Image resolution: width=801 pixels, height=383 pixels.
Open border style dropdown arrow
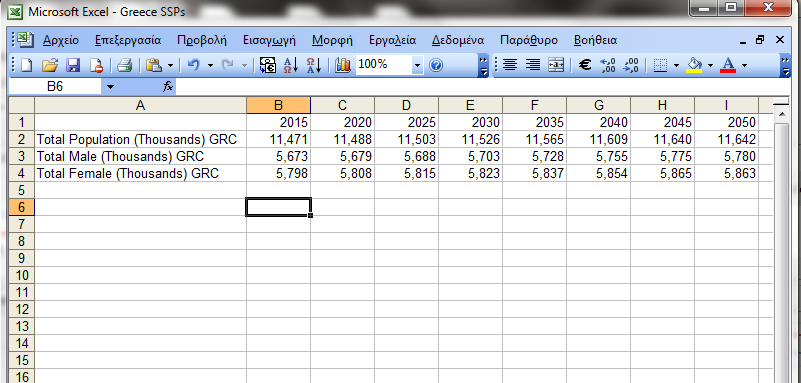[x=676, y=65]
